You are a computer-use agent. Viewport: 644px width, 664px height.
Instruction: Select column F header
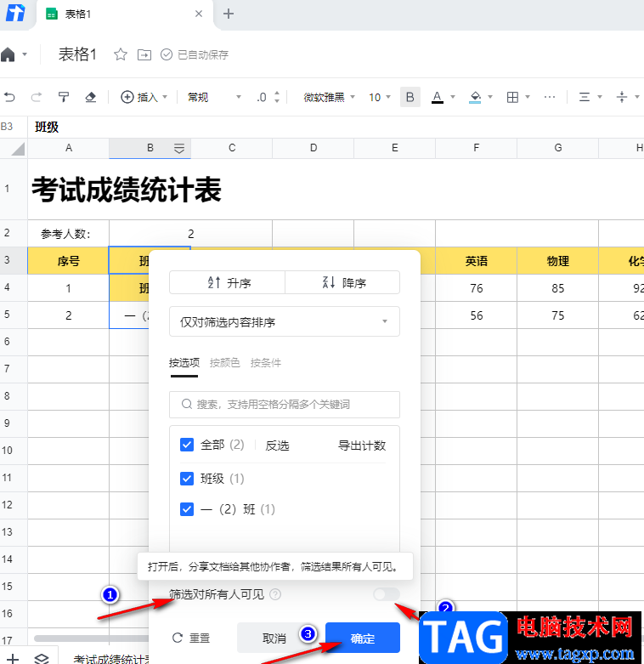point(476,148)
